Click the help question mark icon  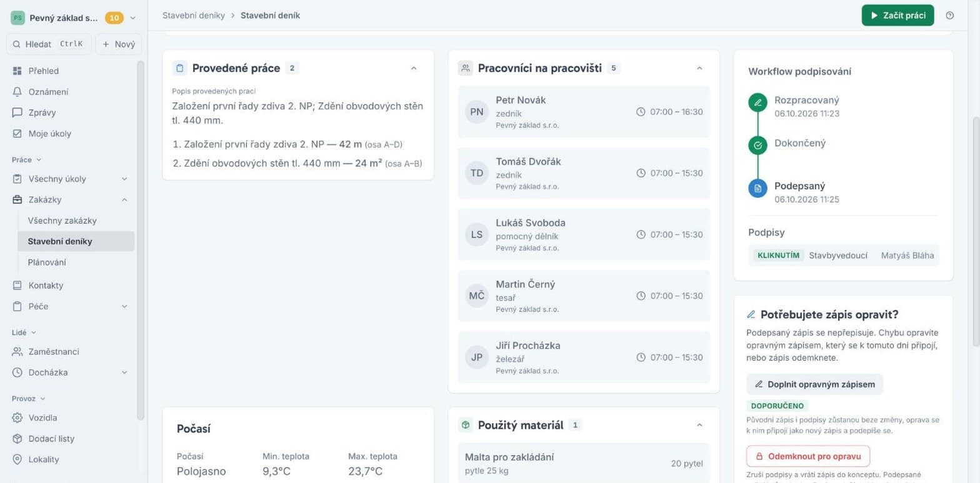click(949, 16)
